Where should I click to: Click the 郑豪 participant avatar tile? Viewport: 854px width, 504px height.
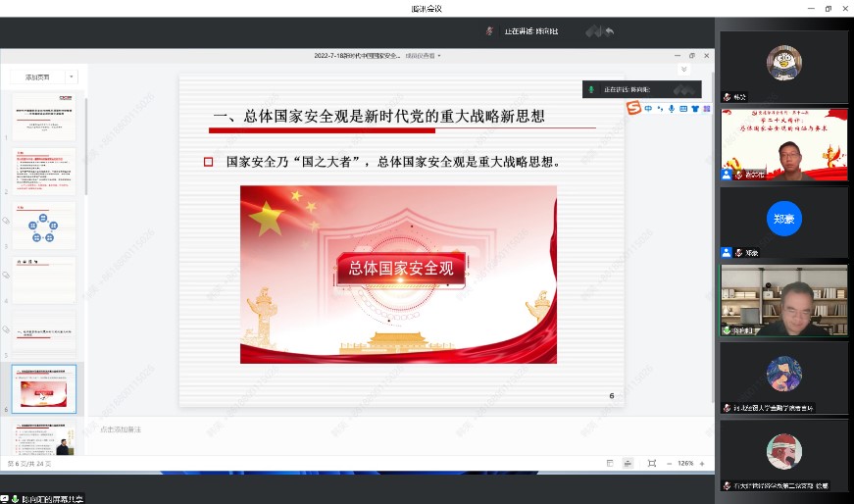[x=783, y=218]
